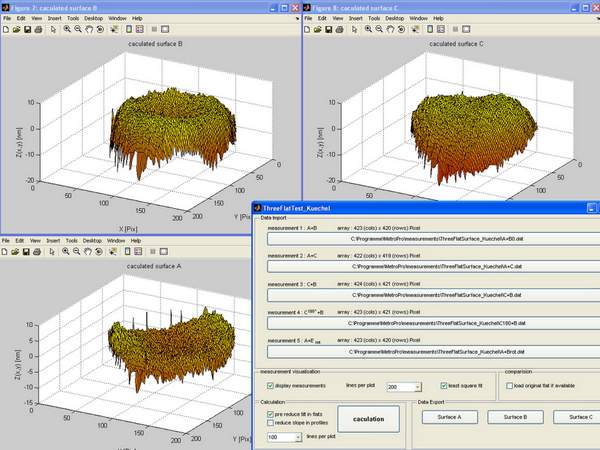The width and height of the screenshot is (600, 450).
Task: Select Data Cursor tool in surface C window
Action: [415, 29]
